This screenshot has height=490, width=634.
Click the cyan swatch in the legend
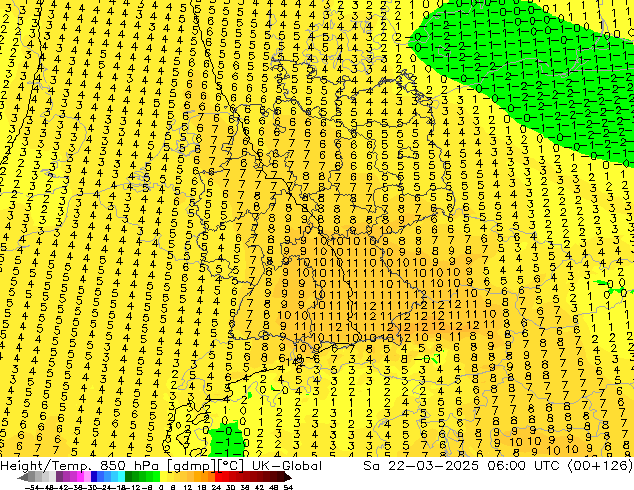[121, 477]
